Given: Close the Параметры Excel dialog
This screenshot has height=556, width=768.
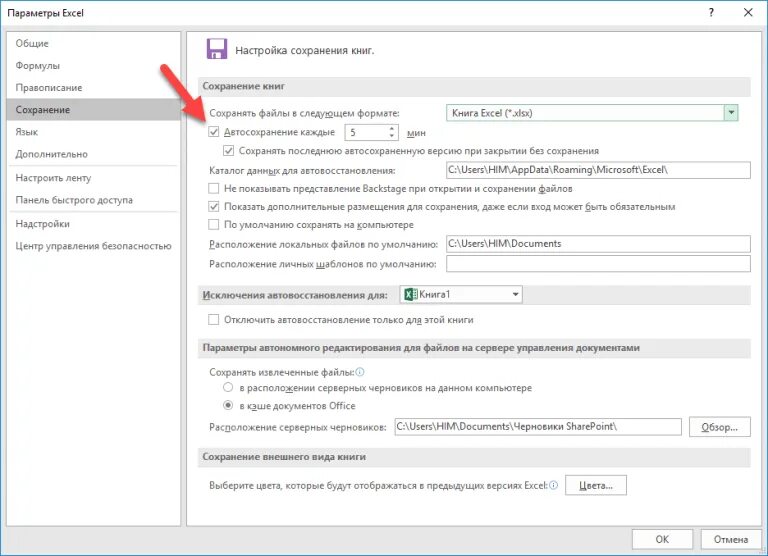Looking at the screenshot, I should pyautogui.click(x=748, y=13).
